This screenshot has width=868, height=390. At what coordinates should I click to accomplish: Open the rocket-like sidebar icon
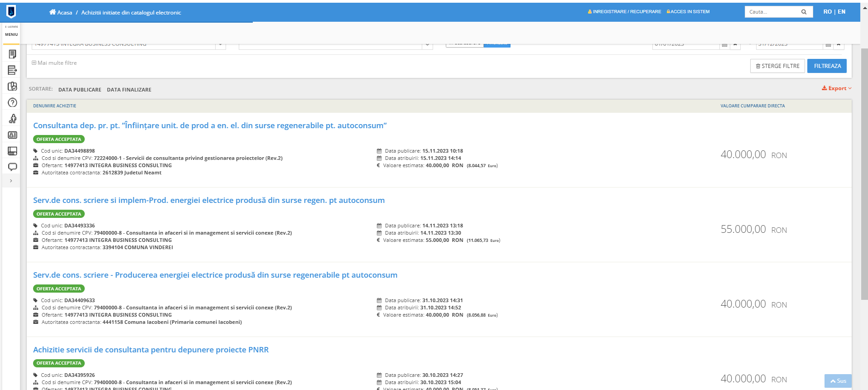12,119
